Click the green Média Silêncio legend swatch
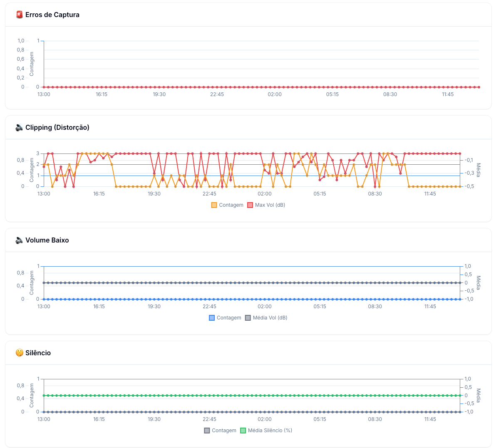The height and width of the screenshot is (448, 496). tap(243, 431)
